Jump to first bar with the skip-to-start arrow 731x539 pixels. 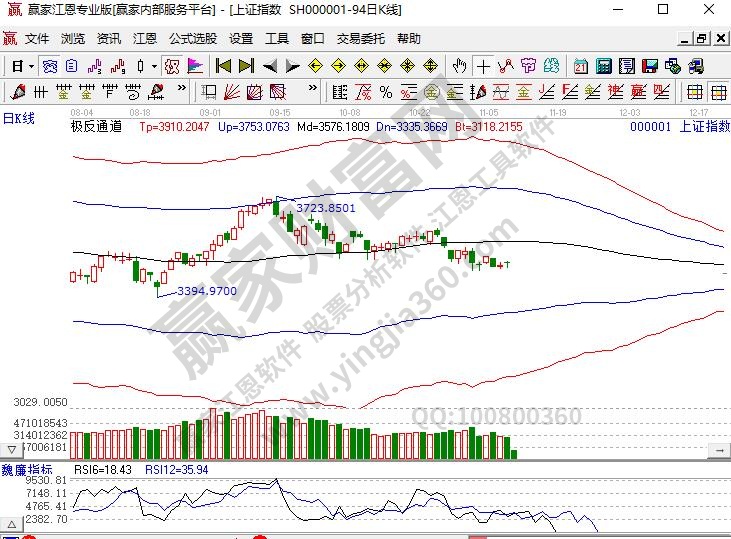click(224, 66)
